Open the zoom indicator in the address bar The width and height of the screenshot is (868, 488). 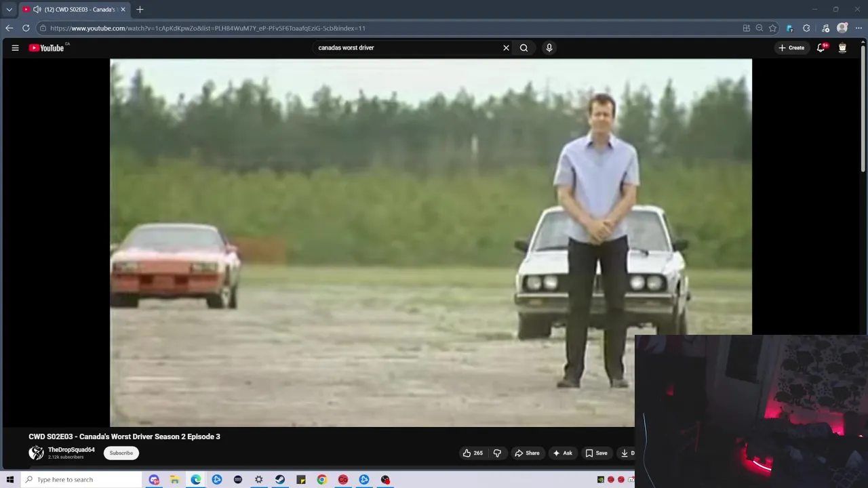[x=759, y=28]
